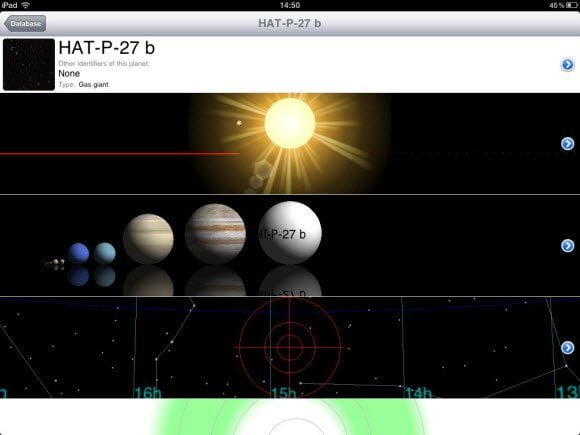Open the HAT-P-27 b planet thumbnail image
The image size is (580, 435).
tap(29, 64)
